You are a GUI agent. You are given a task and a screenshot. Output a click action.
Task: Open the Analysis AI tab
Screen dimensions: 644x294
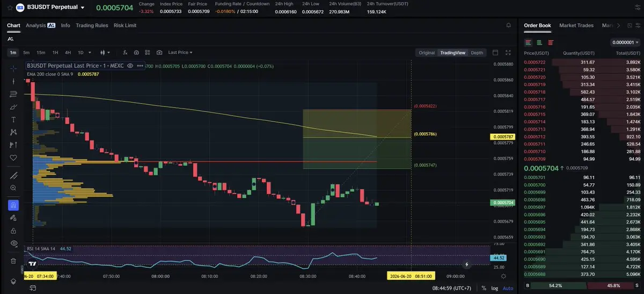(x=40, y=25)
